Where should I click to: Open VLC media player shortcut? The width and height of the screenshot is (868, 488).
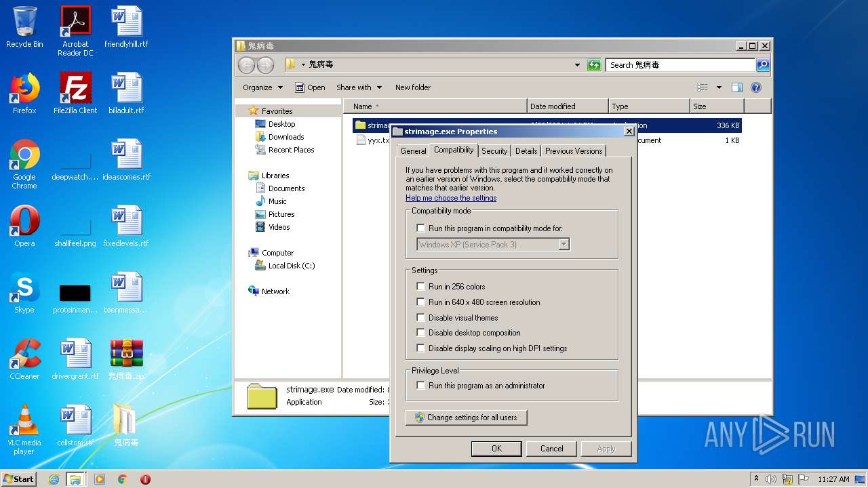pyautogui.click(x=24, y=430)
